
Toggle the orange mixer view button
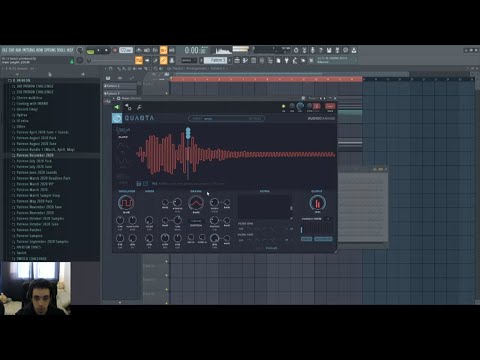[163, 60]
